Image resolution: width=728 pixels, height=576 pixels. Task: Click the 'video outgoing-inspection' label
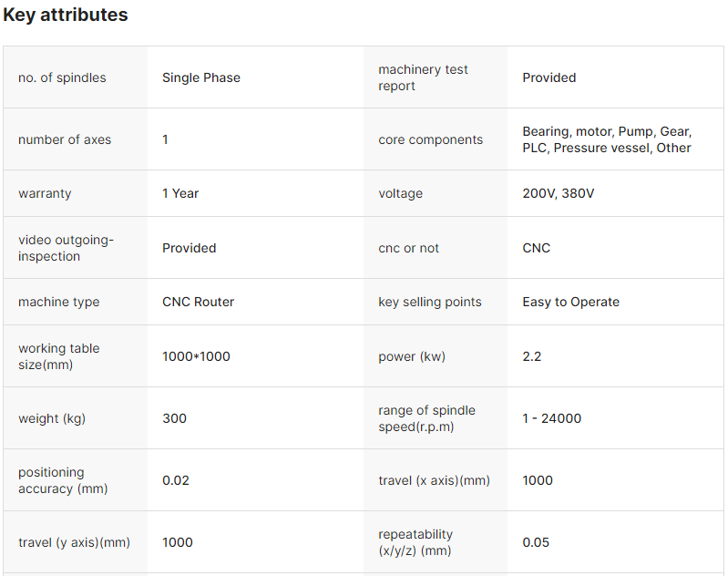click(x=66, y=248)
